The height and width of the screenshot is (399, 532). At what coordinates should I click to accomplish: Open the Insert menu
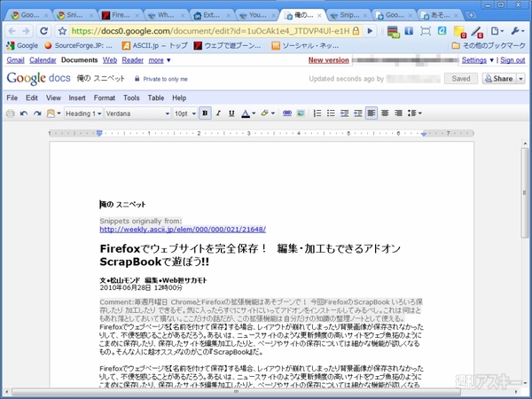77,98
